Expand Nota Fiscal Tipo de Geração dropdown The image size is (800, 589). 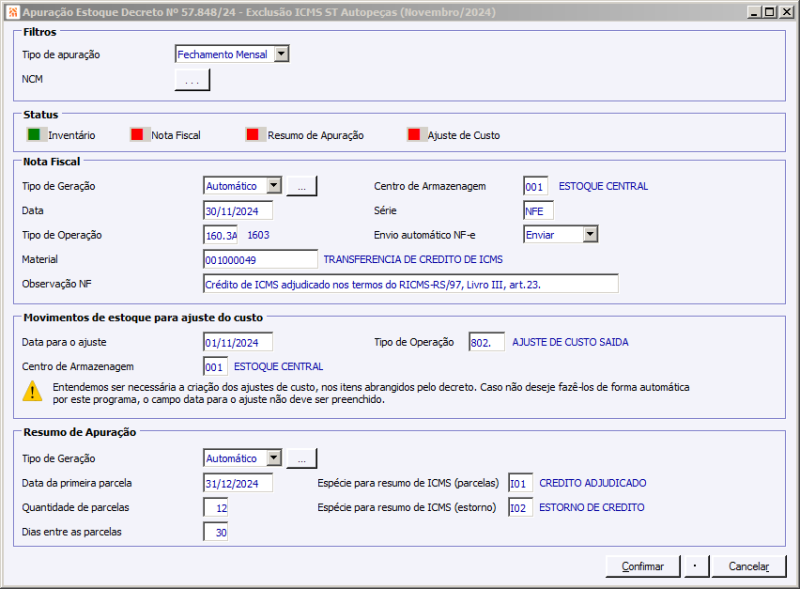point(274,186)
